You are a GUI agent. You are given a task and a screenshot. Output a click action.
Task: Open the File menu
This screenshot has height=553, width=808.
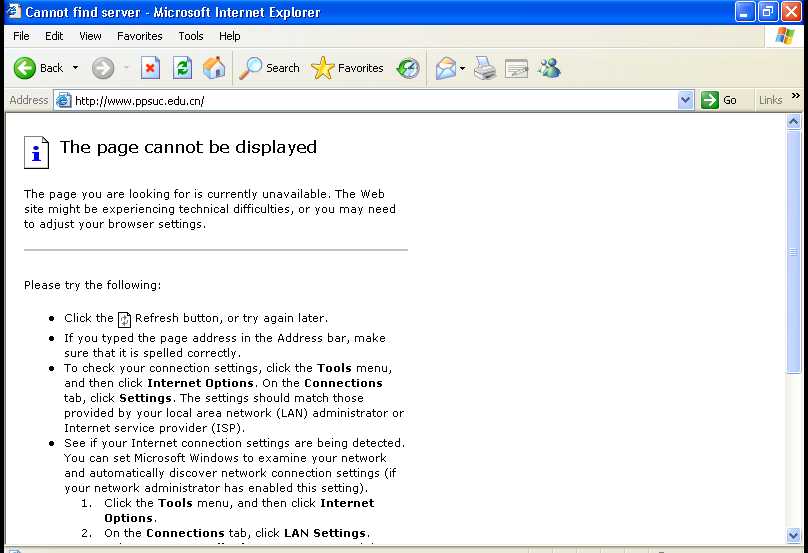[21, 36]
